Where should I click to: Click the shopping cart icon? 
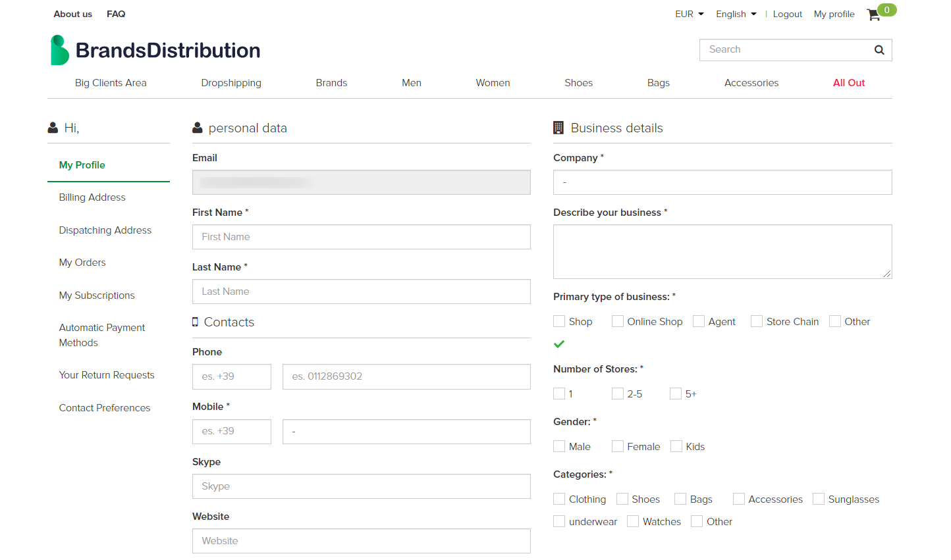click(874, 14)
